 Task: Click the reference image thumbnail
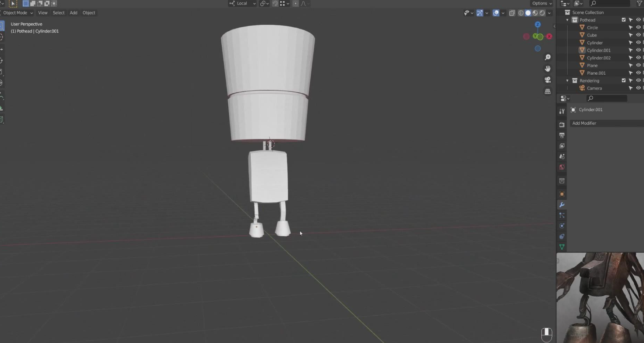(x=600, y=298)
